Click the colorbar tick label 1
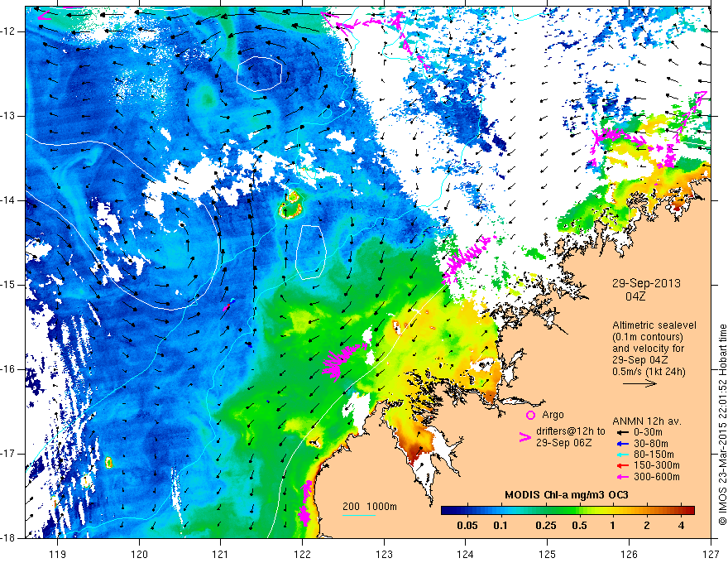This screenshot has width=728, height=563. pos(612,526)
